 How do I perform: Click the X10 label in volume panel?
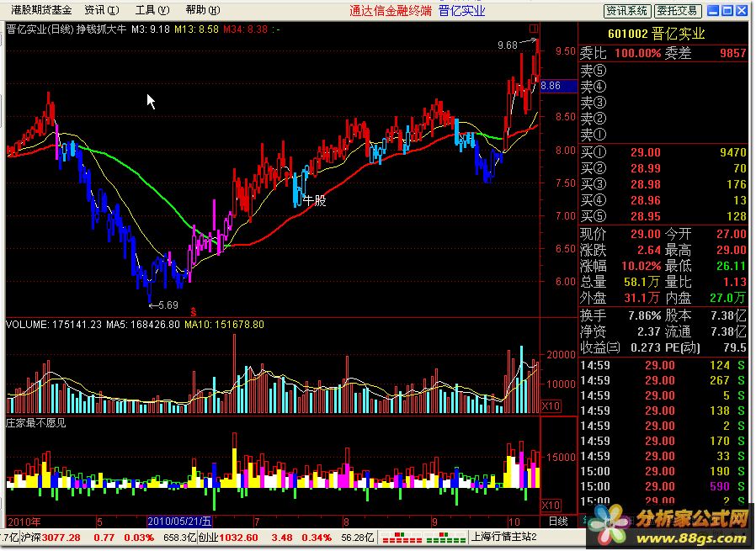click(551, 405)
